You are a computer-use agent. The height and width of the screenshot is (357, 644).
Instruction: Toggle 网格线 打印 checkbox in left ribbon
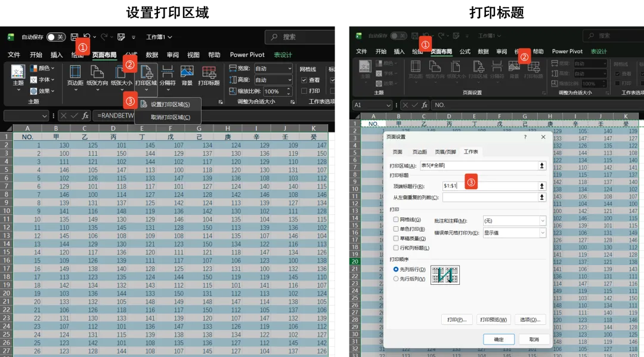point(304,91)
